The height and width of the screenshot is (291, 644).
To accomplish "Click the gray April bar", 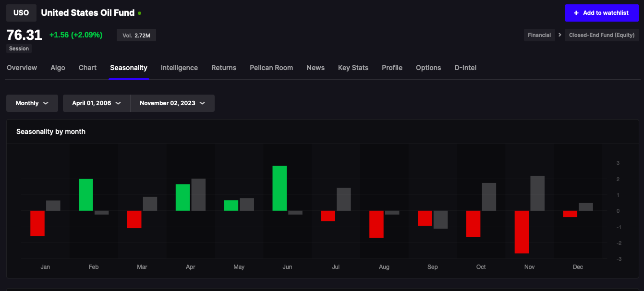I will pyautogui.click(x=198, y=194).
